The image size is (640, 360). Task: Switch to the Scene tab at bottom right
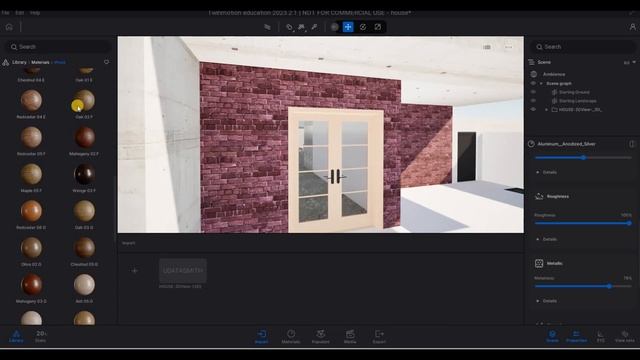click(552, 337)
